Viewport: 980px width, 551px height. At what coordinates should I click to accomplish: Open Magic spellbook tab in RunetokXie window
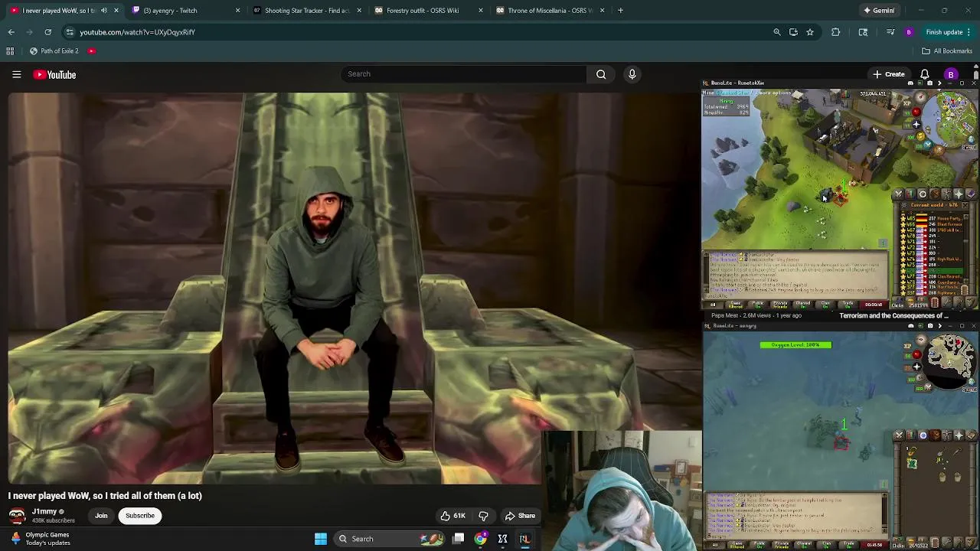(971, 194)
